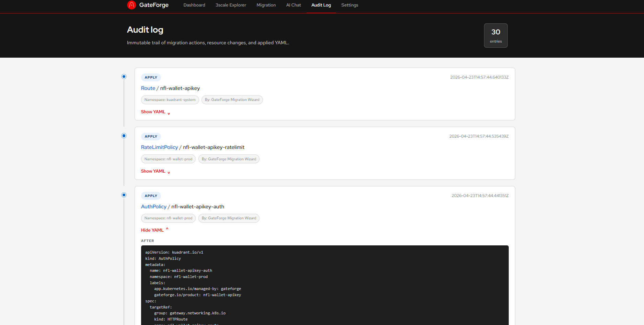Click 'By: GateForge Migration Wizard' on Route entry
The image size is (644, 325).
point(232,100)
